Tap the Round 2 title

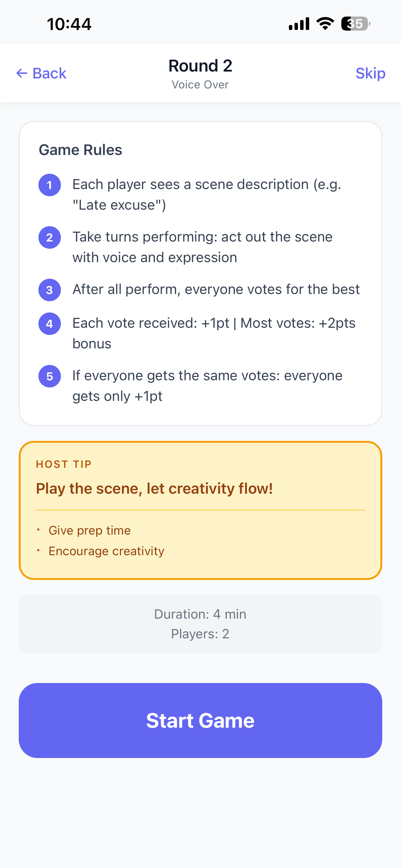pos(200,66)
